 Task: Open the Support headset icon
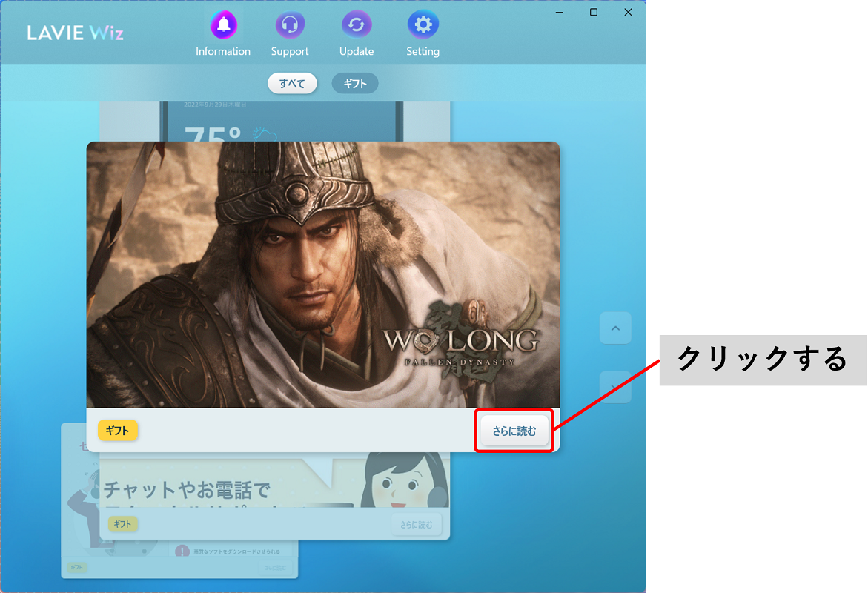[x=290, y=25]
